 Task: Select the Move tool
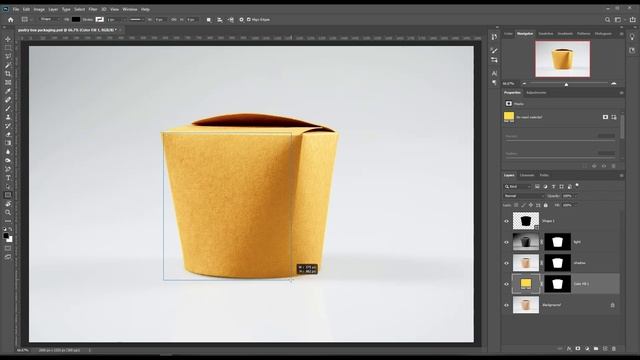click(x=8, y=39)
